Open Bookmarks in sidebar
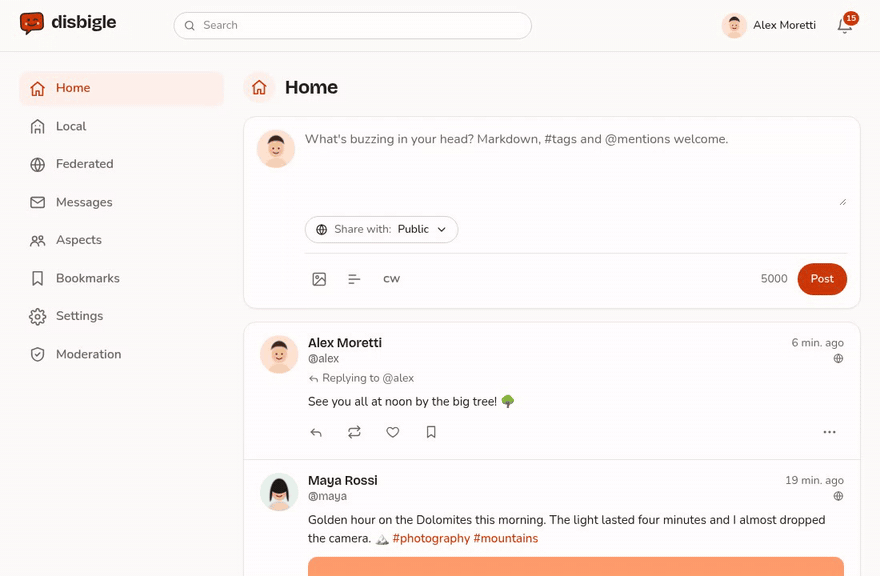 pyautogui.click(x=121, y=278)
